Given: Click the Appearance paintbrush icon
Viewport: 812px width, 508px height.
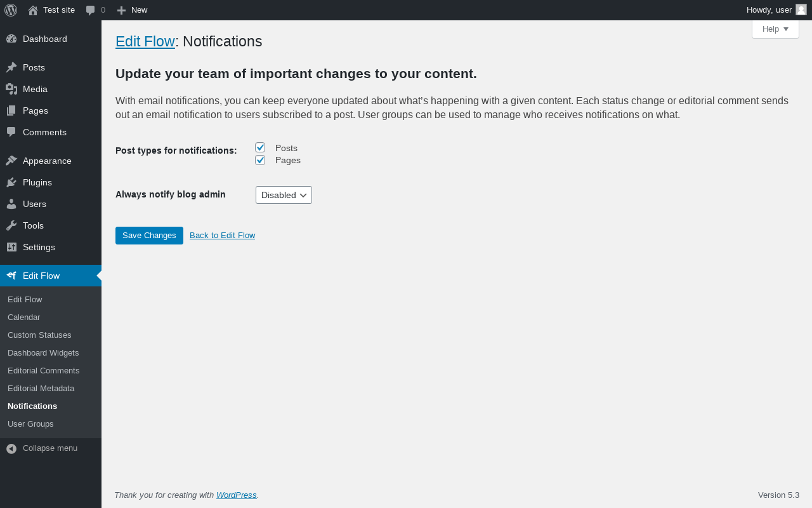Looking at the screenshot, I should 11,161.
